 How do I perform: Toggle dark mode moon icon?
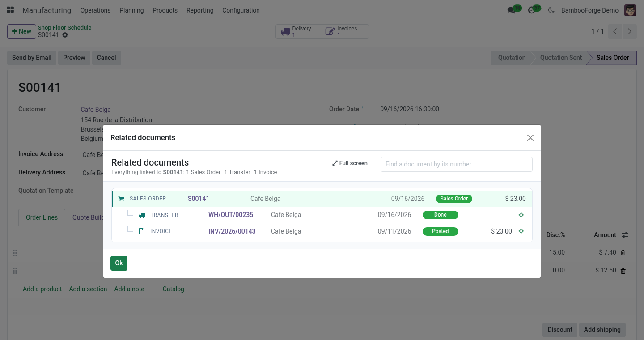tap(551, 10)
